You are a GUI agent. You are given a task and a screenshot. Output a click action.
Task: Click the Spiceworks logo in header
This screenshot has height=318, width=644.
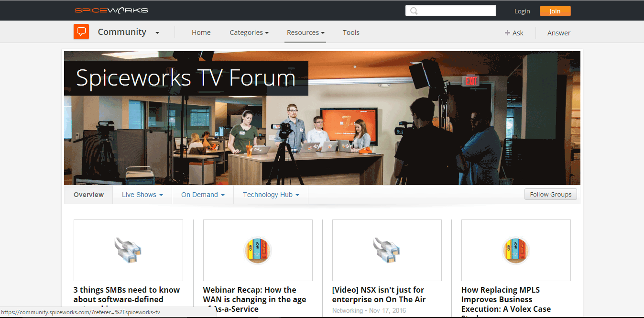click(111, 11)
